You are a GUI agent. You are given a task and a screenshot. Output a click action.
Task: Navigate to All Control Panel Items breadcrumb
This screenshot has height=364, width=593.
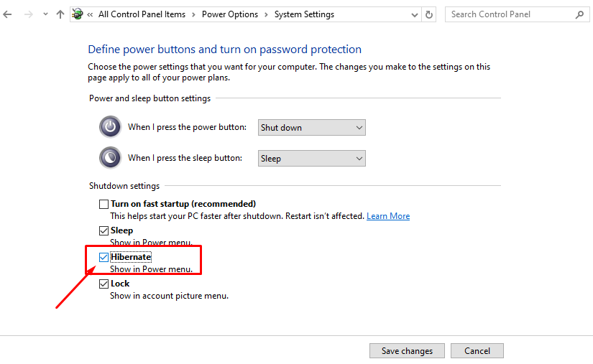tap(142, 14)
